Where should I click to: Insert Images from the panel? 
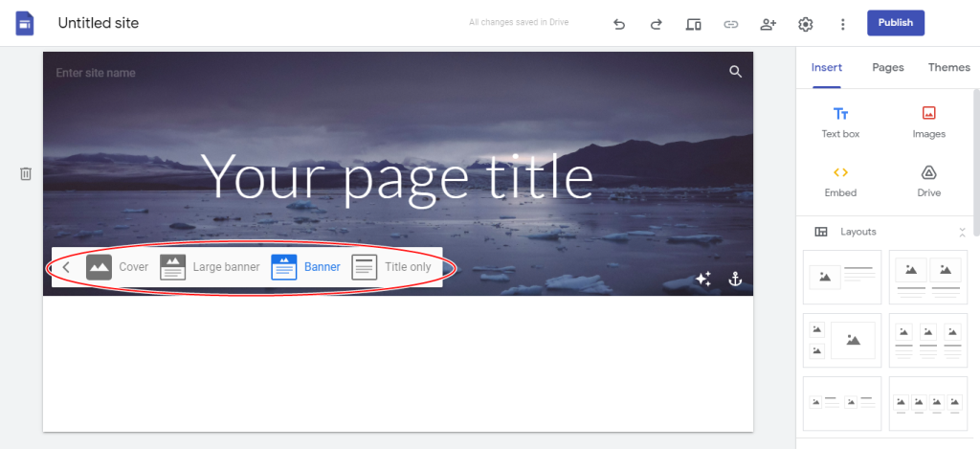click(x=928, y=123)
